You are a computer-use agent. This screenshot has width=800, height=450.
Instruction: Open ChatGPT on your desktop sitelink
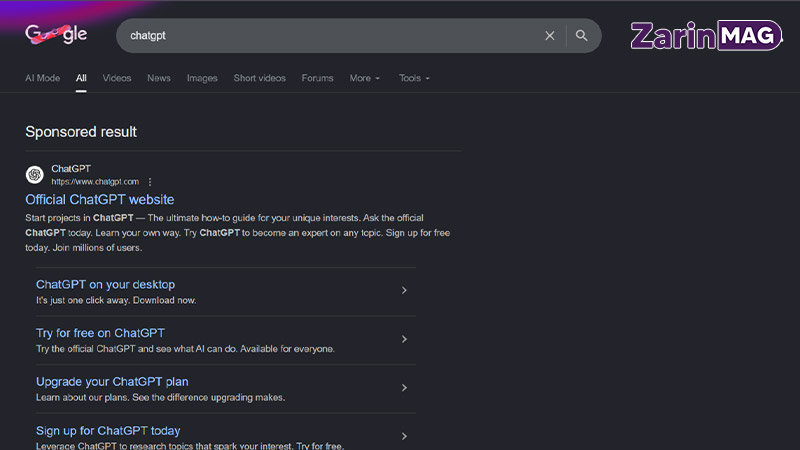pyautogui.click(x=105, y=284)
